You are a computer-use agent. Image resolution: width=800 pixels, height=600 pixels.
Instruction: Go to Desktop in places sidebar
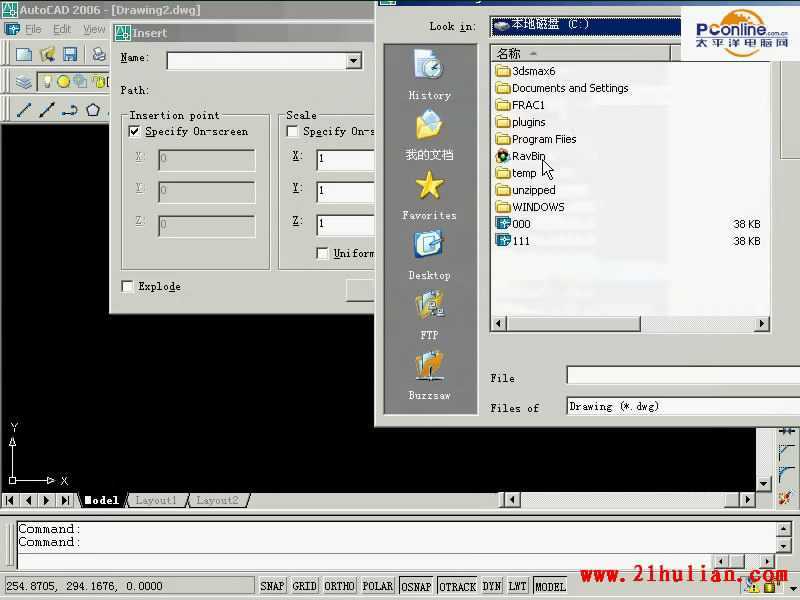429,255
